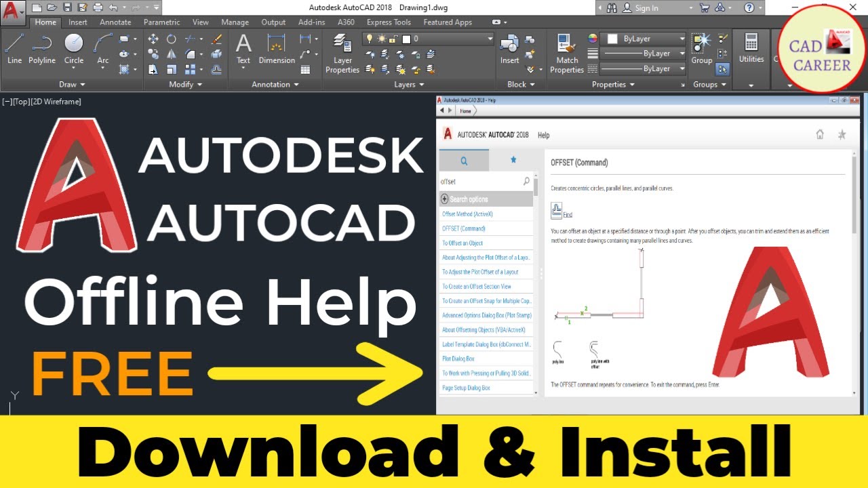The height and width of the screenshot is (488, 868).
Task: Click the [Top] viewport view label
Action: click(20, 102)
